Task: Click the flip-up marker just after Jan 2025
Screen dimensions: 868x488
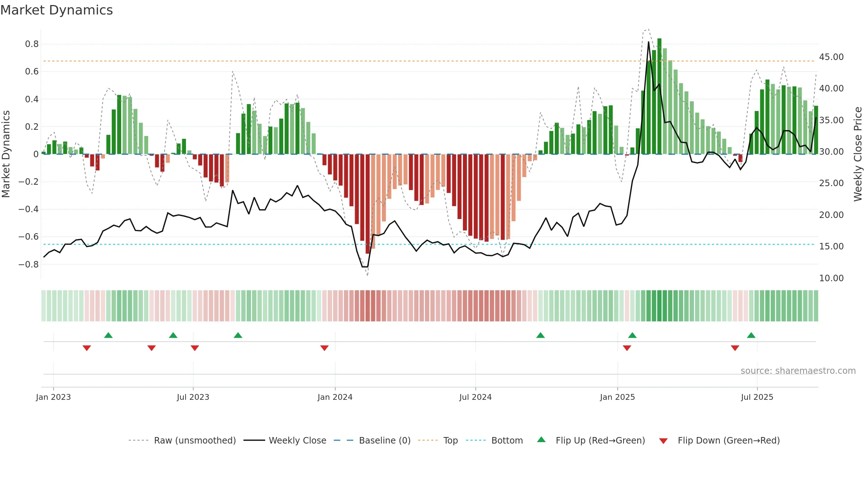Action: click(632, 335)
